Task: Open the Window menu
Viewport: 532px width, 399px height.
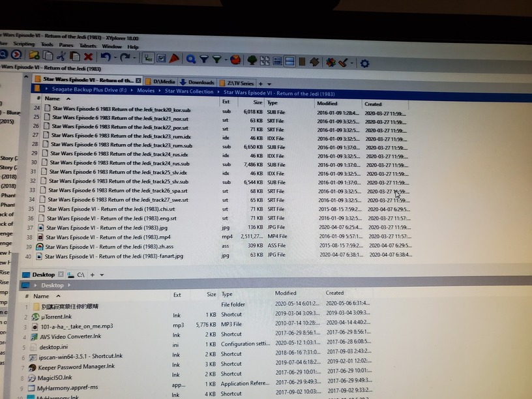Action: click(x=111, y=46)
